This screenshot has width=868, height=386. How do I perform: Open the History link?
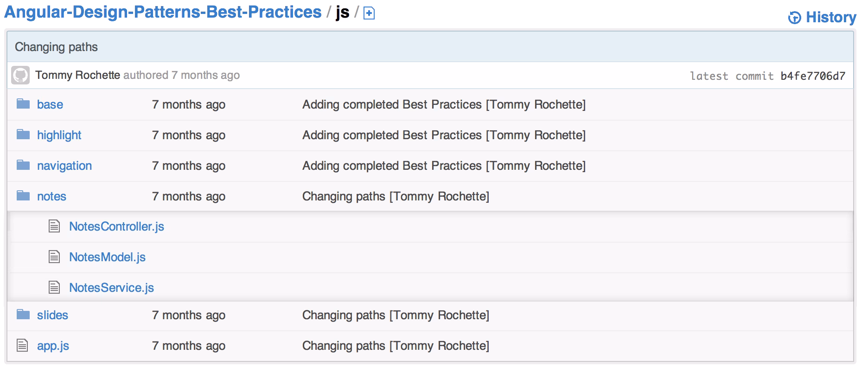tap(830, 18)
